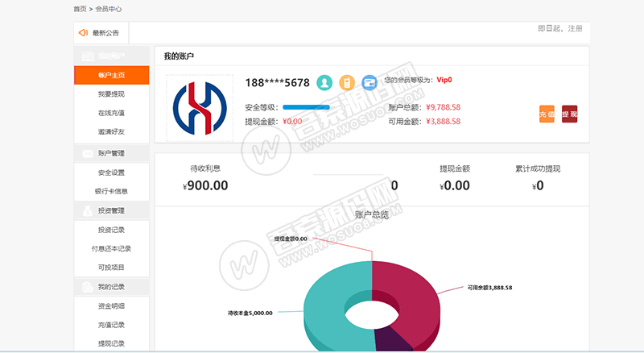Click the company logo avatar image
The width and height of the screenshot is (644, 353).
[200, 108]
